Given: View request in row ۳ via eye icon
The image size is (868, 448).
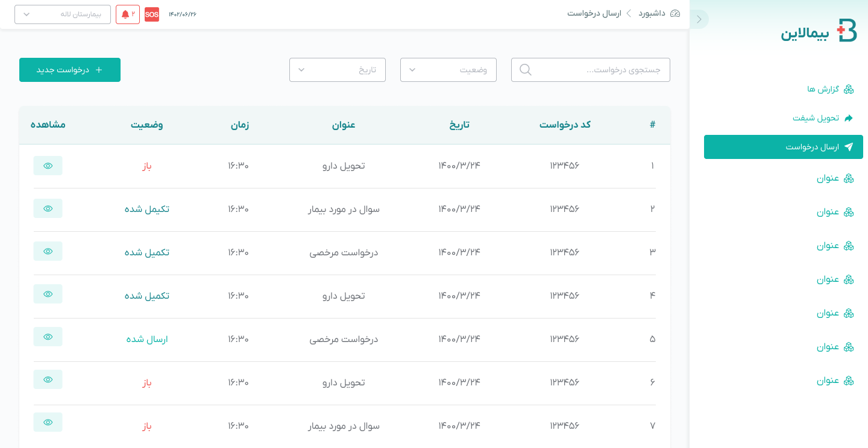Looking at the screenshot, I should [x=48, y=251].
